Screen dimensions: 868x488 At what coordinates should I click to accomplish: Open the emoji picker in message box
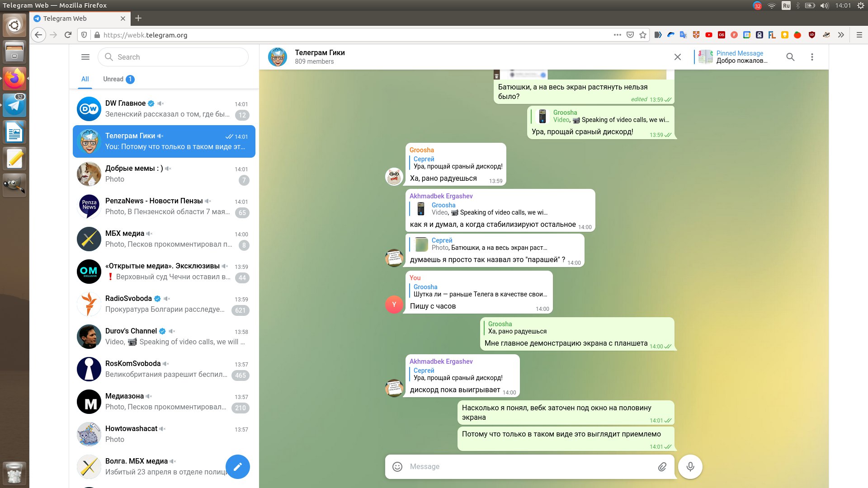coord(397,467)
